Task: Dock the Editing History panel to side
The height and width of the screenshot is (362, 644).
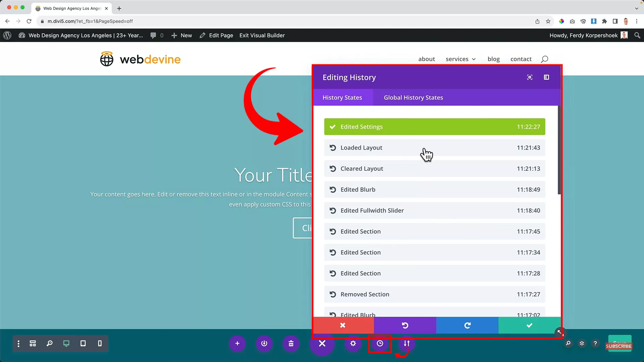Action: point(546,77)
